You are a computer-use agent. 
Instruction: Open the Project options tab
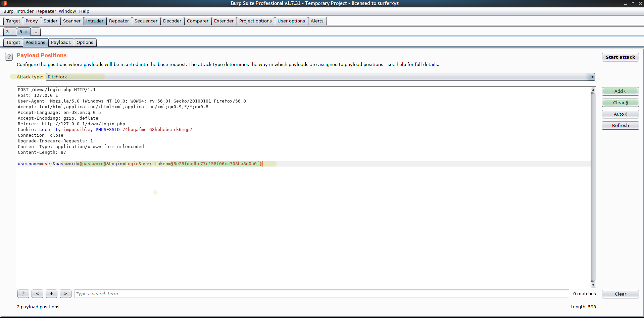click(x=255, y=21)
